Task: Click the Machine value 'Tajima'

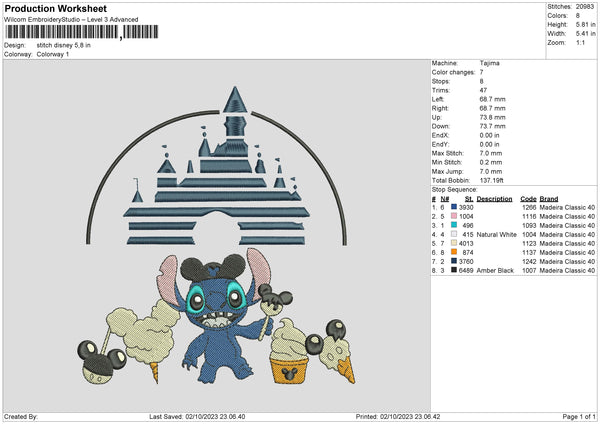Action: [489, 63]
